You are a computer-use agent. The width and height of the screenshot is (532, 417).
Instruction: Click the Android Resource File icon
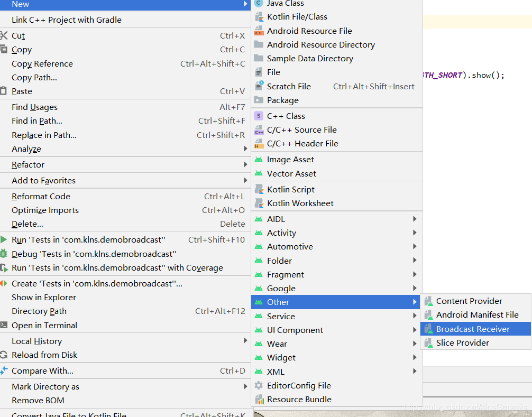coord(259,31)
